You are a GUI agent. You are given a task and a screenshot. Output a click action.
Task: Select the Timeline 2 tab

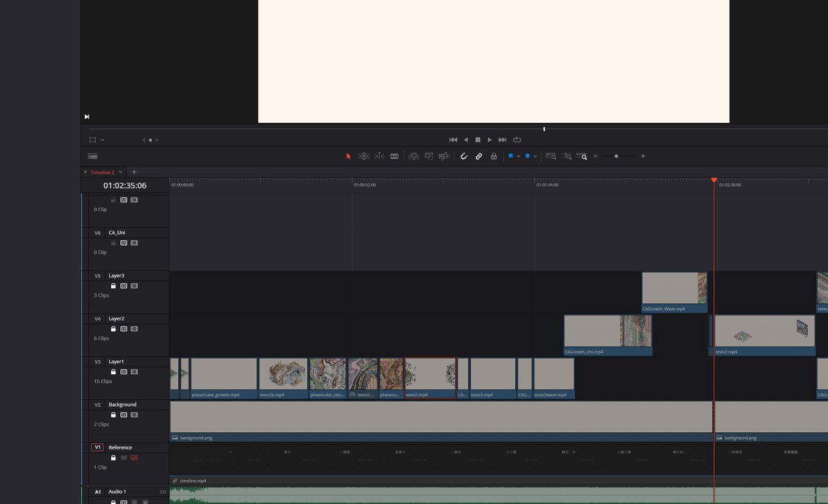102,172
